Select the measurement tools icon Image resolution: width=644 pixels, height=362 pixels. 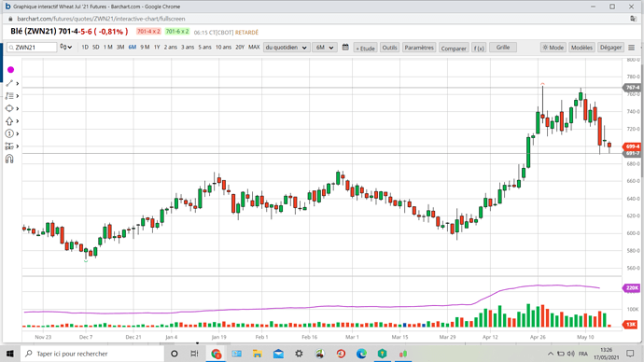pyautogui.click(x=9, y=146)
